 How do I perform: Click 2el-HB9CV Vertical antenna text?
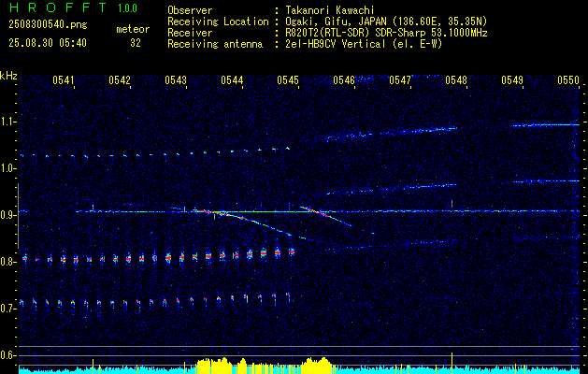pyautogui.click(x=364, y=44)
